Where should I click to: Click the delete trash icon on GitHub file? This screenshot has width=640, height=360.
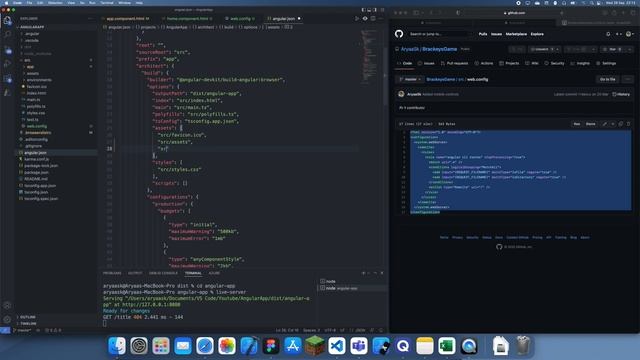[x=629, y=124]
